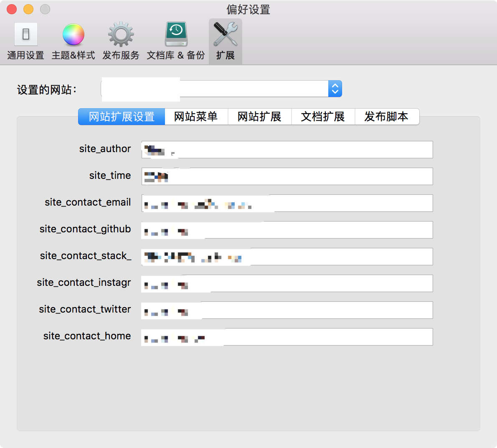Switch to the 文档扩展 tab

[x=323, y=117]
